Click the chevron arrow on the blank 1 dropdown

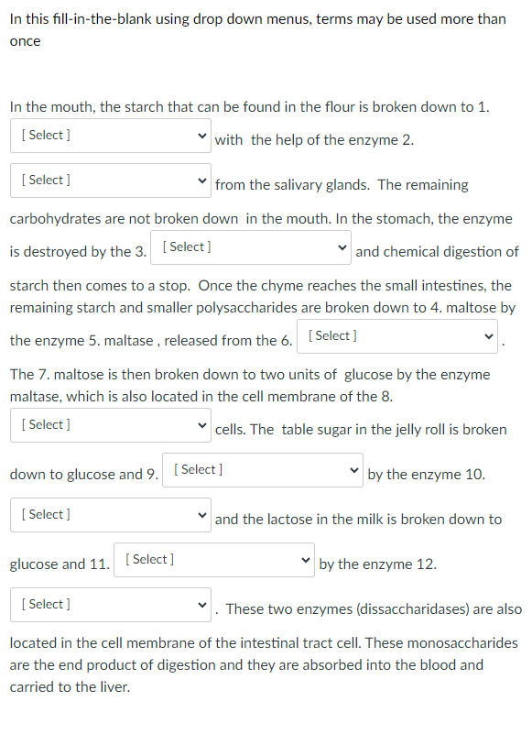point(203,135)
